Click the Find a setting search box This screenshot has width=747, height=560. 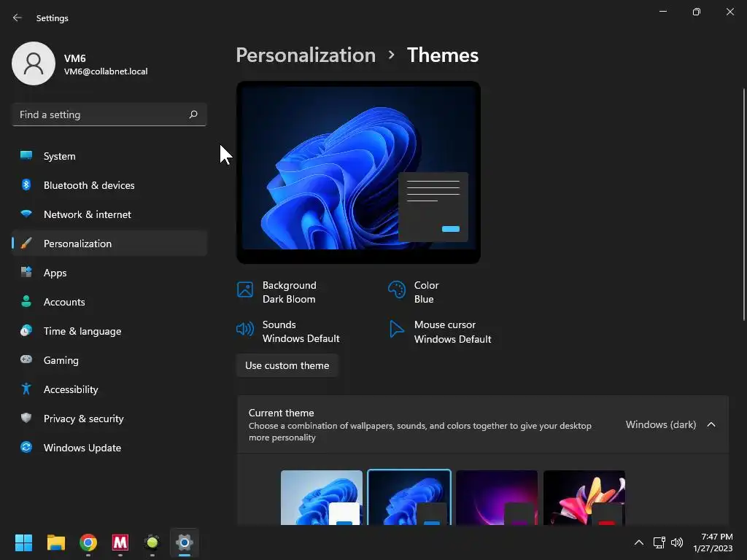pos(109,114)
